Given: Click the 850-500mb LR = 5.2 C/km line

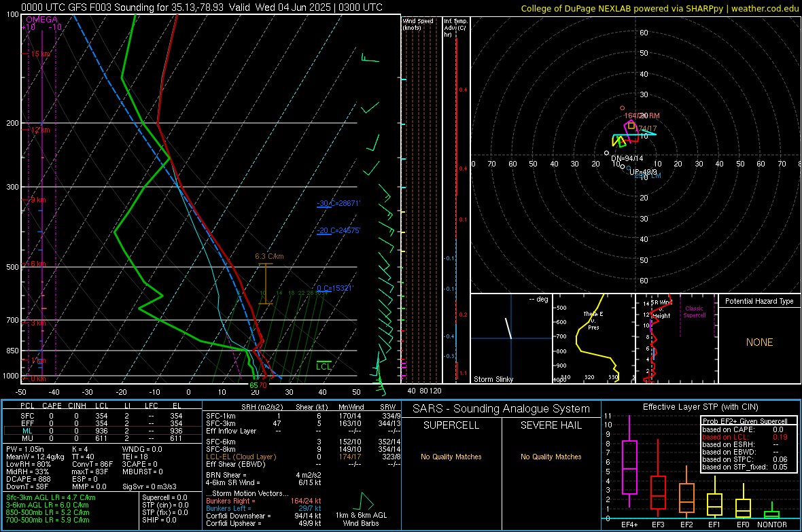Looking at the screenshot, I should [48, 512].
